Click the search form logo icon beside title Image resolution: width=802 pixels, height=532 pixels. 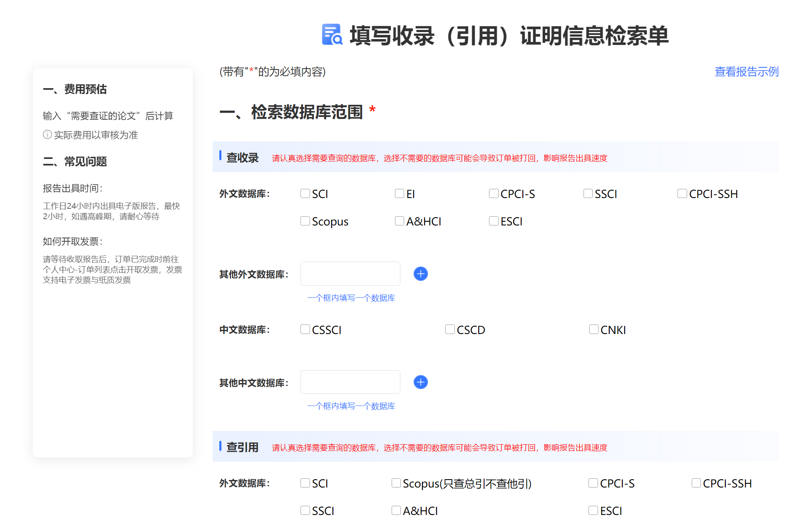[332, 35]
